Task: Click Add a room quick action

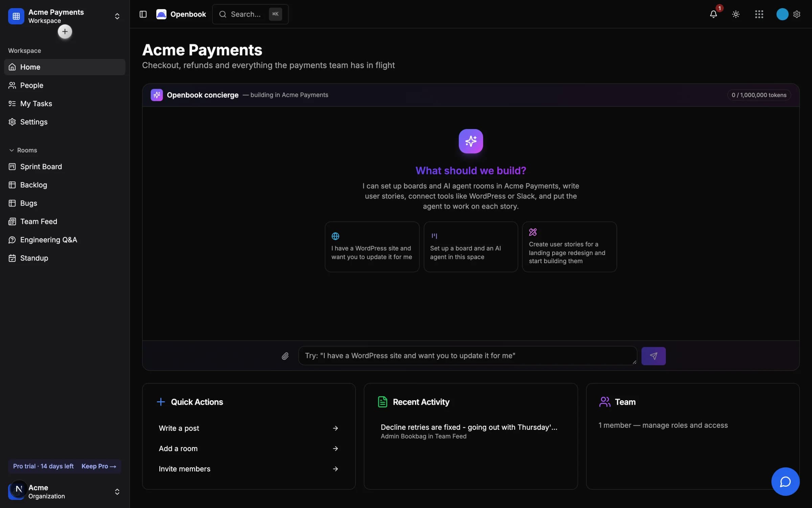Action: coord(249,448)
